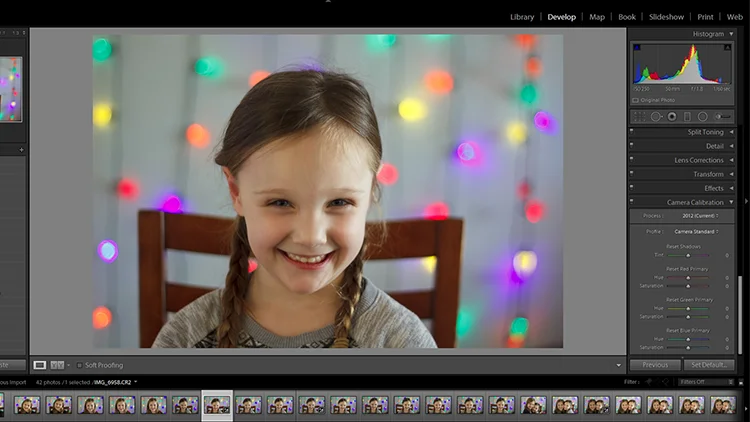Screen dimensions: 750x422
Task: Click the Before/After YY view icon
Action: (x=57, y=365)
